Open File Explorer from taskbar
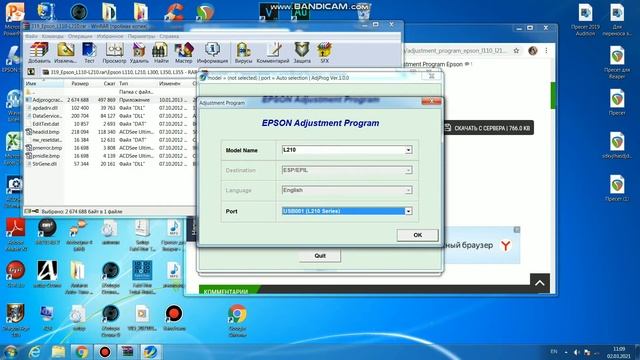The width and height of the screenshot is (640, 360). pos(58,352)
